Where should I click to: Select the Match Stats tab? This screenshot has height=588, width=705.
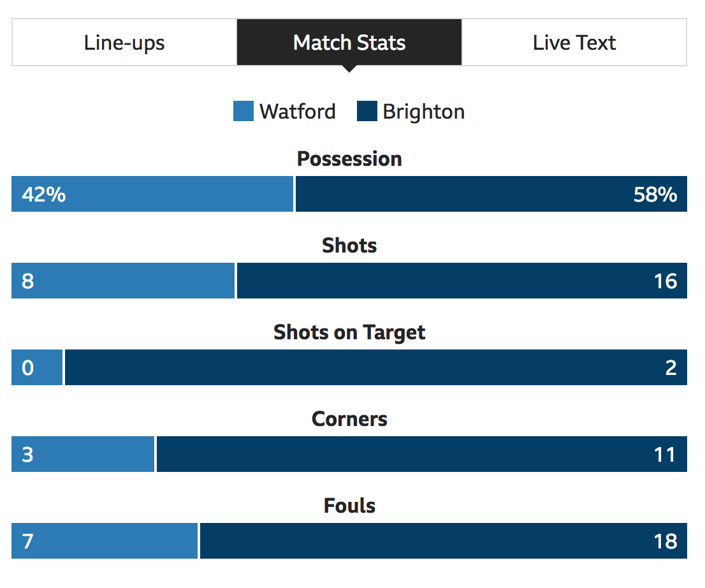(x=349, y=43)
